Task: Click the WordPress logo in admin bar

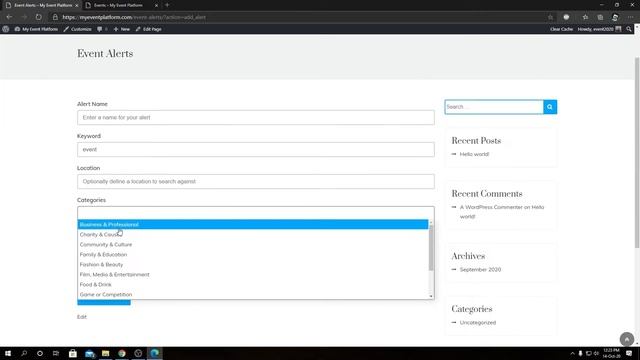Action: pyautogui.click(x=6, y=29)
